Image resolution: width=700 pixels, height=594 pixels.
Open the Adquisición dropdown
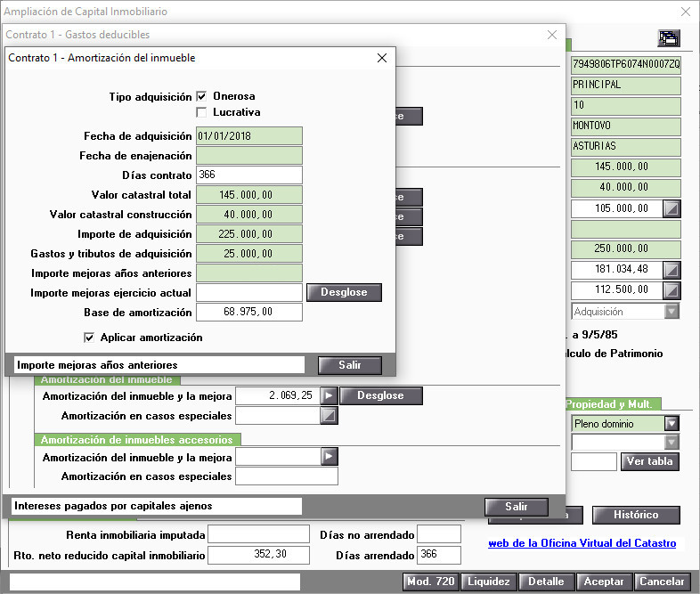(x=672, y=312)
